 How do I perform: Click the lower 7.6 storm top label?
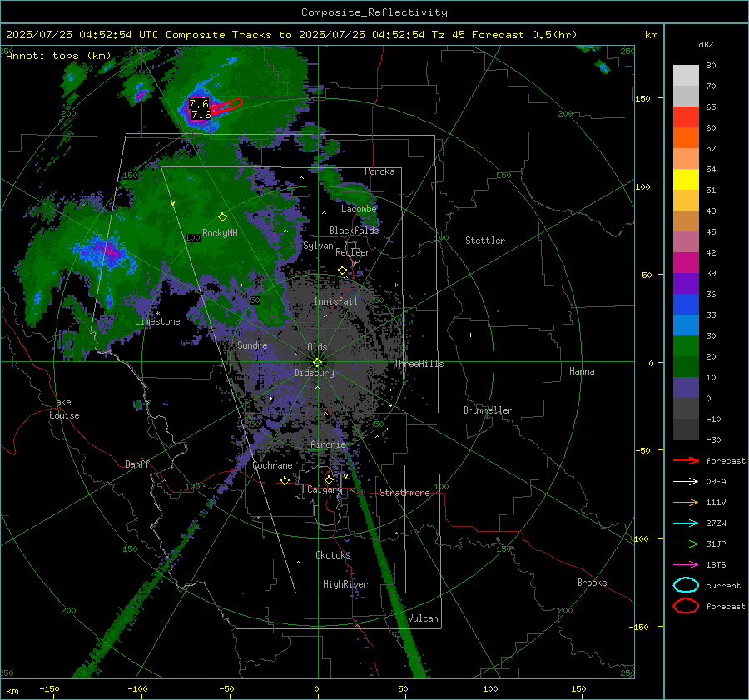pyautogui.click(x=201, y=115)
